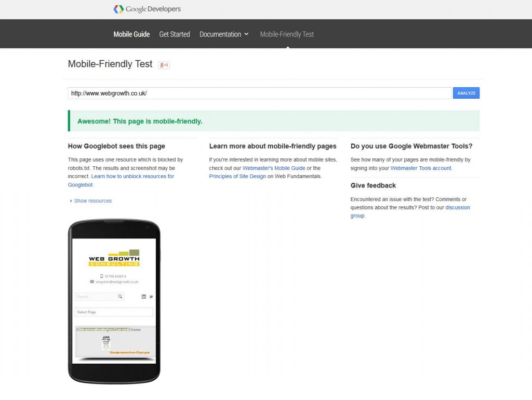This screenshot has height=400, width=532.
Task: Click 'Learn more about mobile-friendly pages' heading
Action: 273,146
